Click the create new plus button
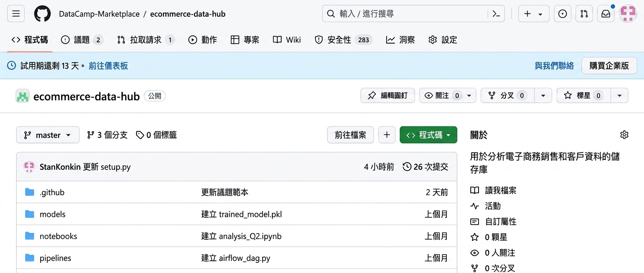The width and height of the screenshot is (644, 273). click(x=527, y=14)
